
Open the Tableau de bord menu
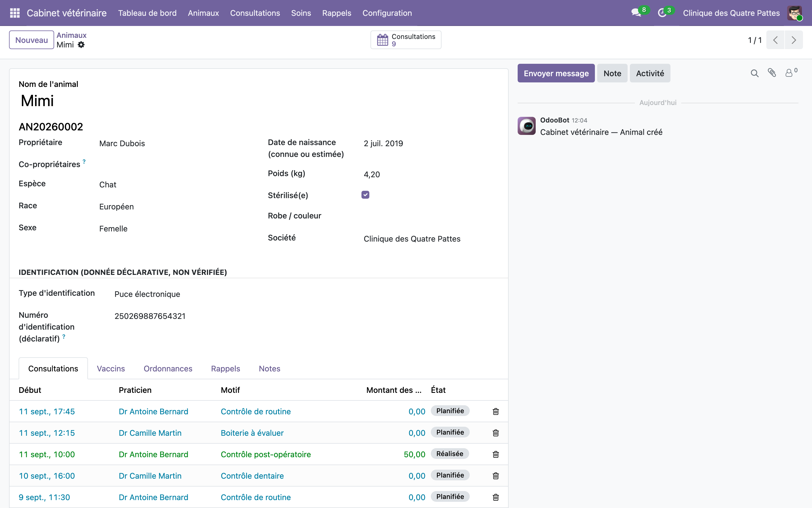pos(147,13)
